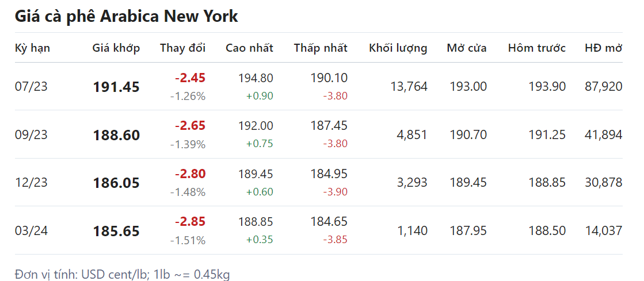Image resolution: width=644 pixels, height=281 pixels.
Task: Click the 188.60 matched price
Action: [x=116, y=136]
